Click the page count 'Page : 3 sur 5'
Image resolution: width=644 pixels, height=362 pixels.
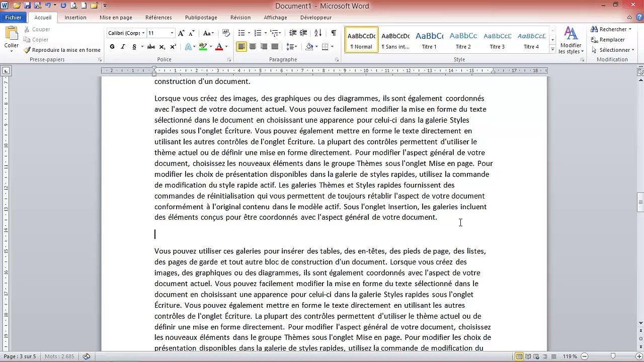20,356
